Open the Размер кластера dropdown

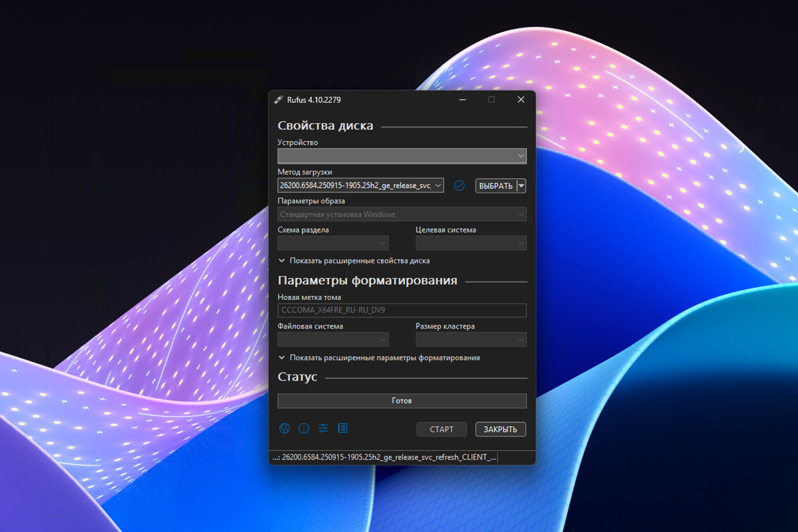(471, 339)
